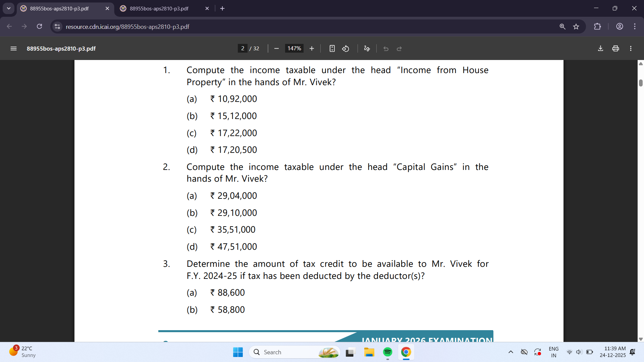
Task: Click the Wi-Fi network tray icon
Action: (x=569, y=352)
